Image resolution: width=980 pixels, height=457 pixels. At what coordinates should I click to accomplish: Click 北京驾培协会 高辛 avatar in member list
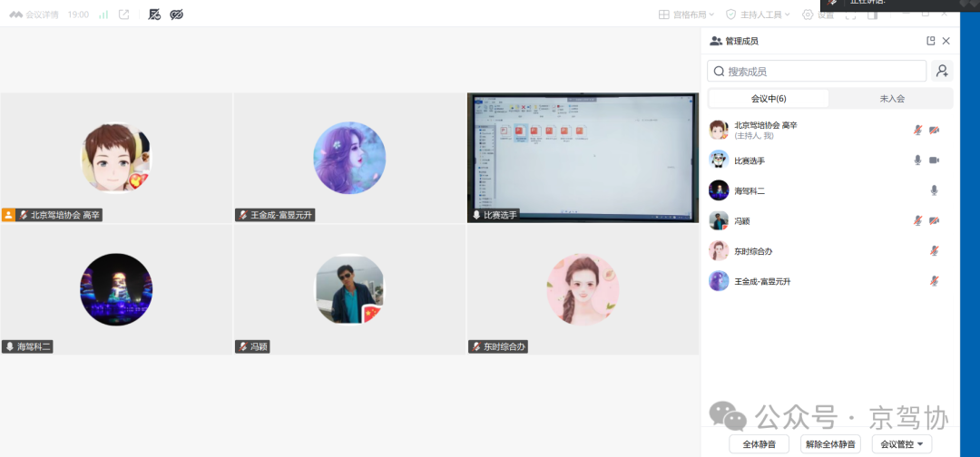pos(719,130)
